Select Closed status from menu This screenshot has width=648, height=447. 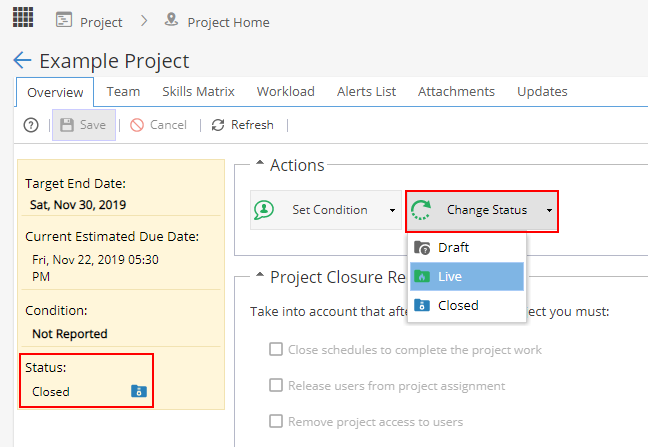(467, 305)
